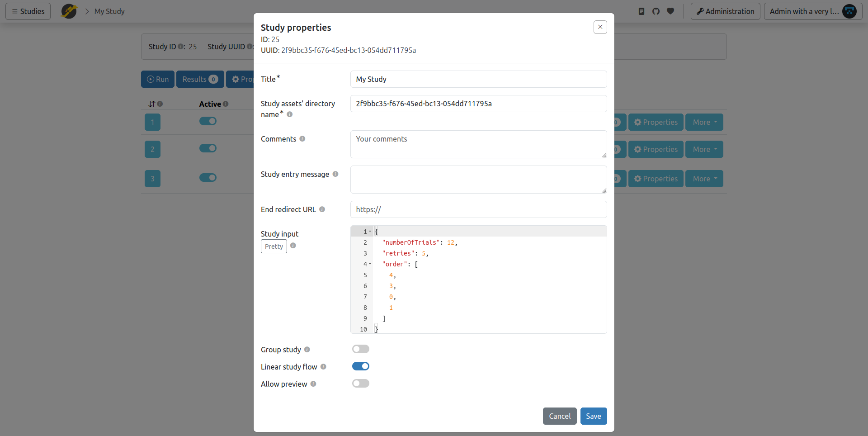Open Properties for first component row

[656, 122]
